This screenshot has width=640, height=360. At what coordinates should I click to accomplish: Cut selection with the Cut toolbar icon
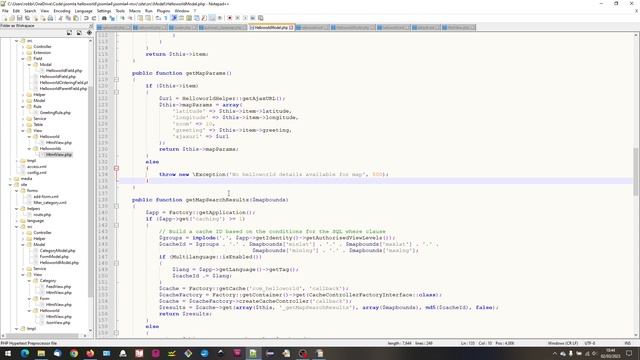(60, 18)
